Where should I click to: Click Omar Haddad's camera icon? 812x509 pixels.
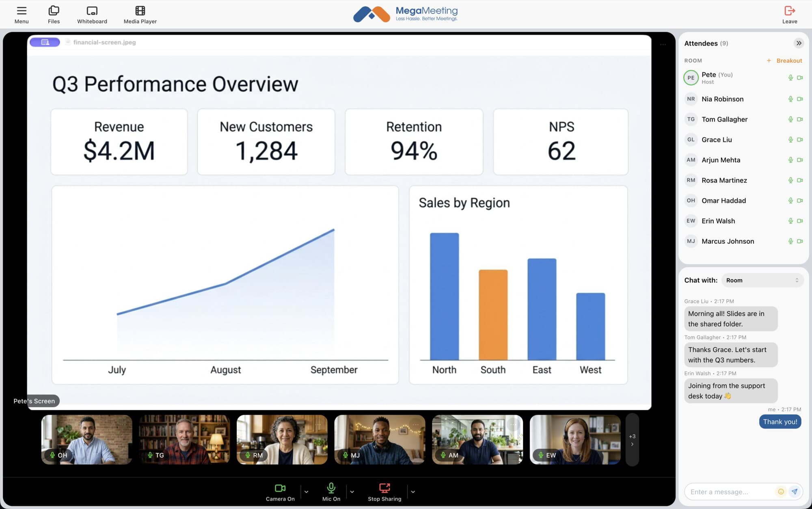click(800, 200)
